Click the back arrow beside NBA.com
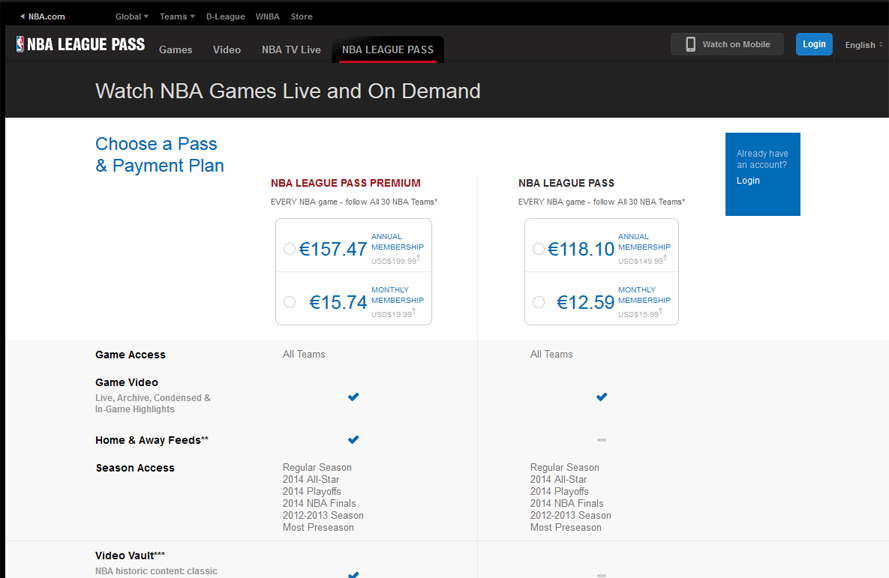The height and width of the screenshot is (578, 889). tap(23, 16)
